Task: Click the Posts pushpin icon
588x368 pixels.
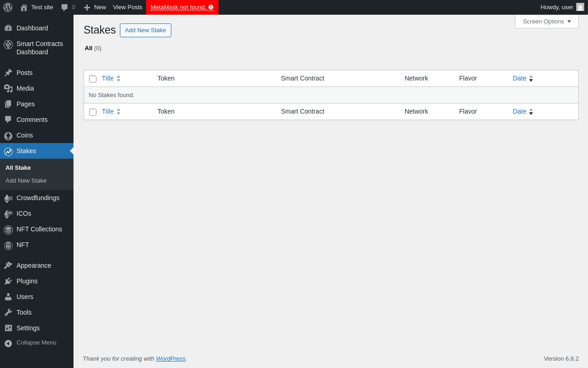Action: (8, 73)
